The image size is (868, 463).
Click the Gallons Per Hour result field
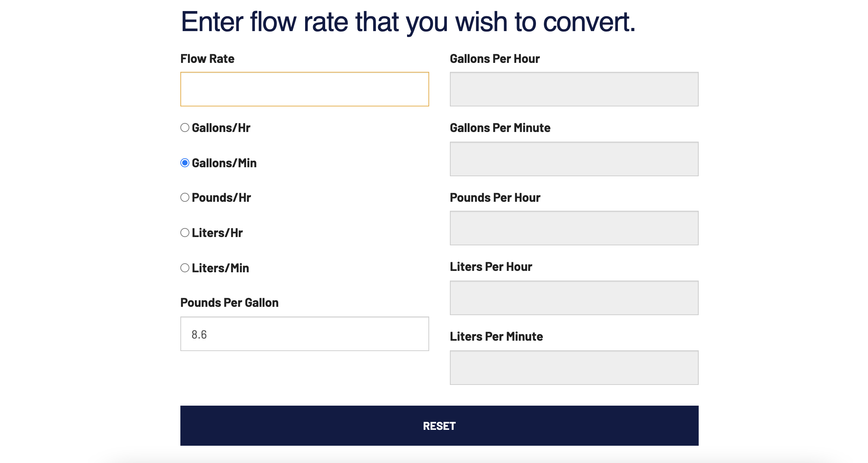(x=574, y=89)
